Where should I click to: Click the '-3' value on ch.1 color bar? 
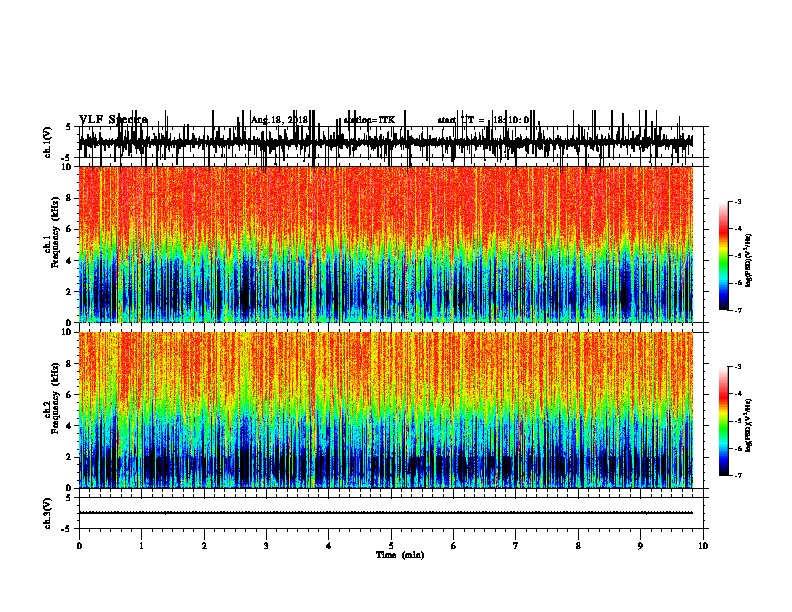coord(737,202)
